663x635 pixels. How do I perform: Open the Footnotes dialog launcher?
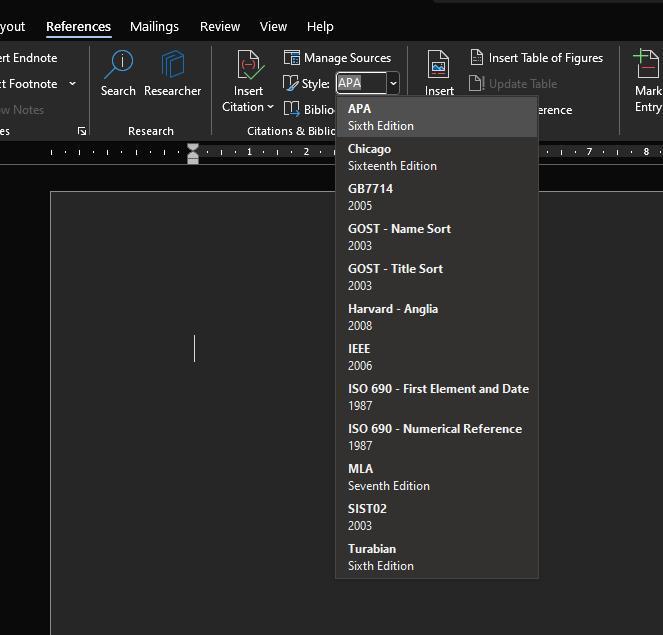coord(82,131)
